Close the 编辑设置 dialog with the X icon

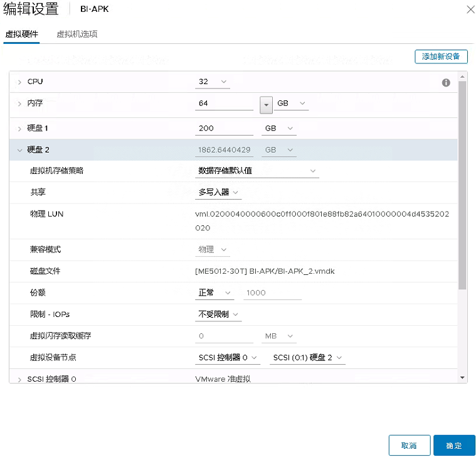point(470,9)
